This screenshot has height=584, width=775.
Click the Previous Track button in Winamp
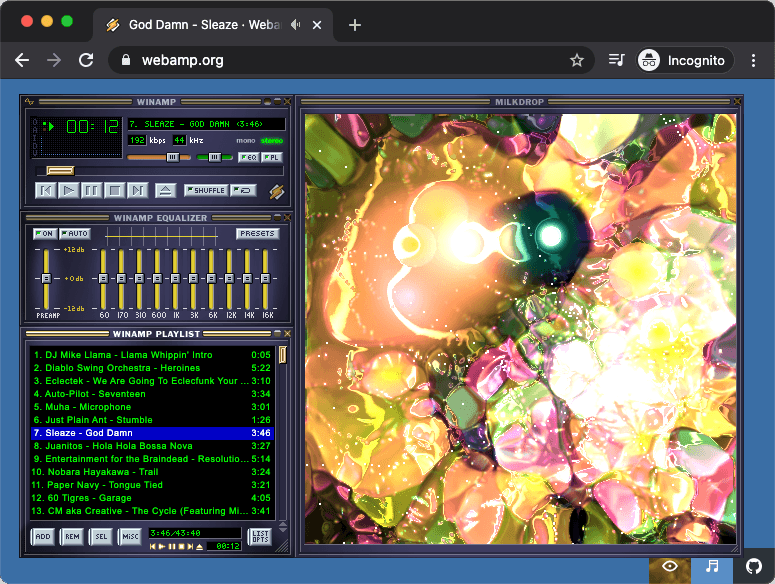(46, 190)
